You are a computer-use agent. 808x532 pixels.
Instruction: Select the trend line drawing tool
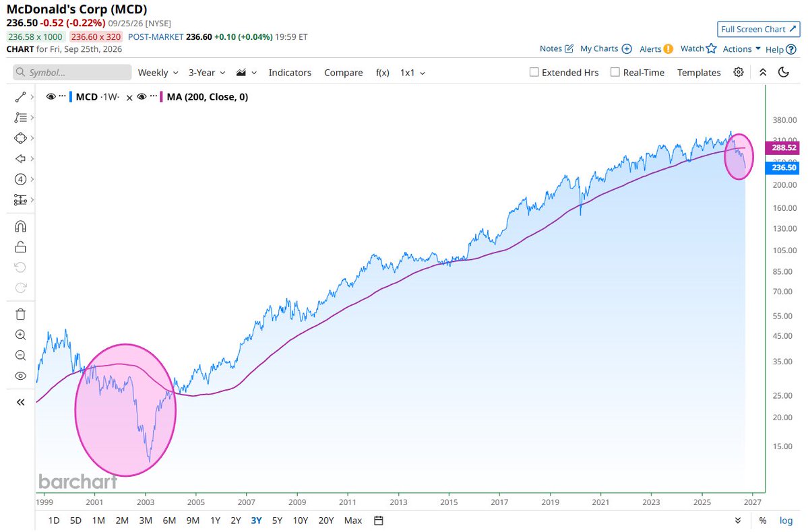20,97
